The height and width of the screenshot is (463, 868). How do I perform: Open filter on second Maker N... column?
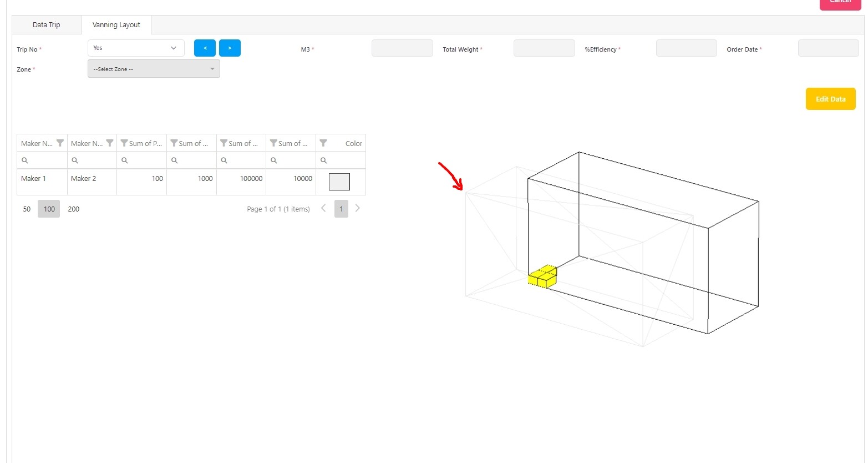coord(110,143)
